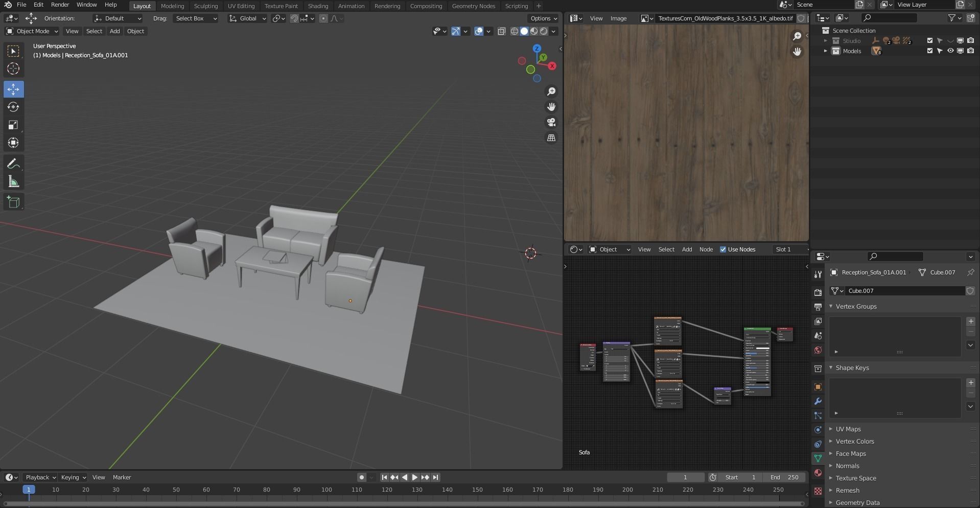
Task: Select the Select Box tool icon
Action: coord(13,51)
